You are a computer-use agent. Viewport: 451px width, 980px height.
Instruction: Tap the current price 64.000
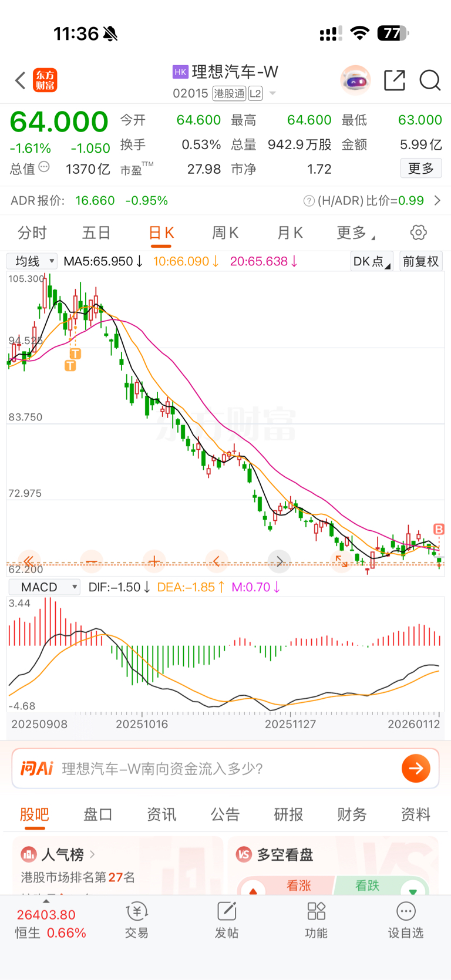59,122
